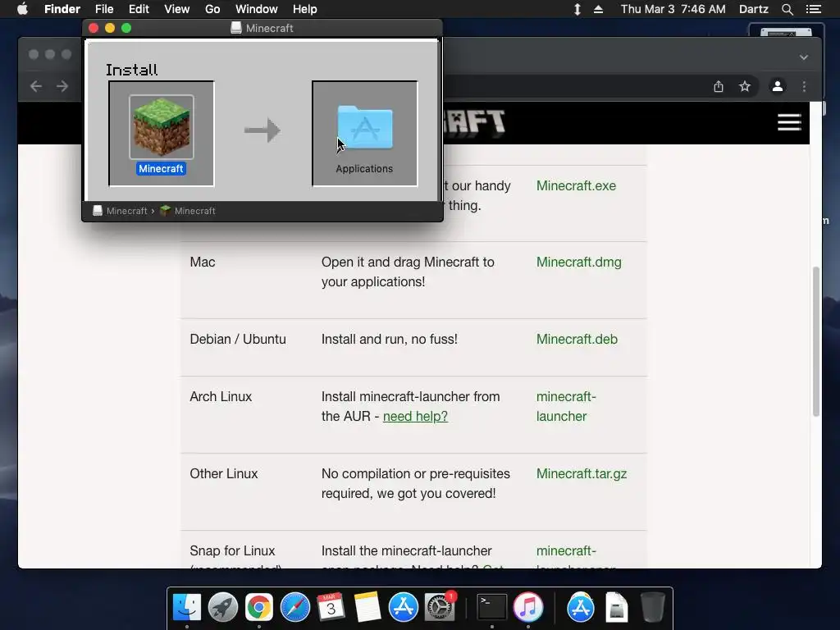The width and height of the screenshot is (840, 630).
Task: Open Notification Center list icon
Action: click(x=814, y=9)
